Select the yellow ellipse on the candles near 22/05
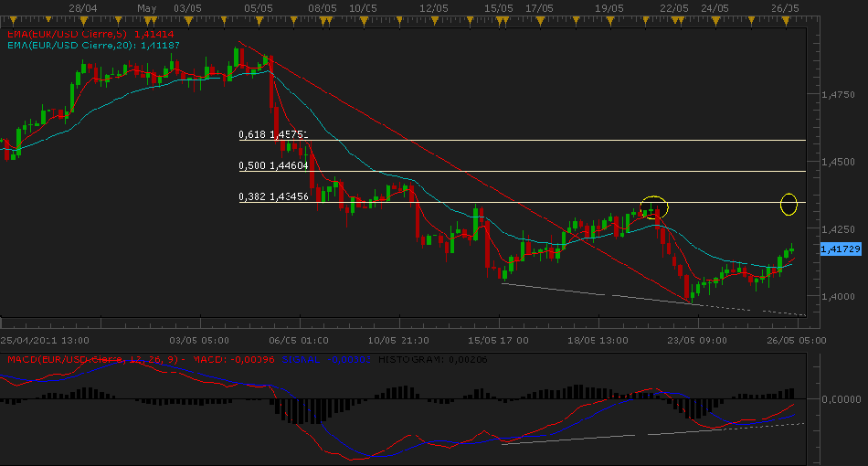 point(654,207)
